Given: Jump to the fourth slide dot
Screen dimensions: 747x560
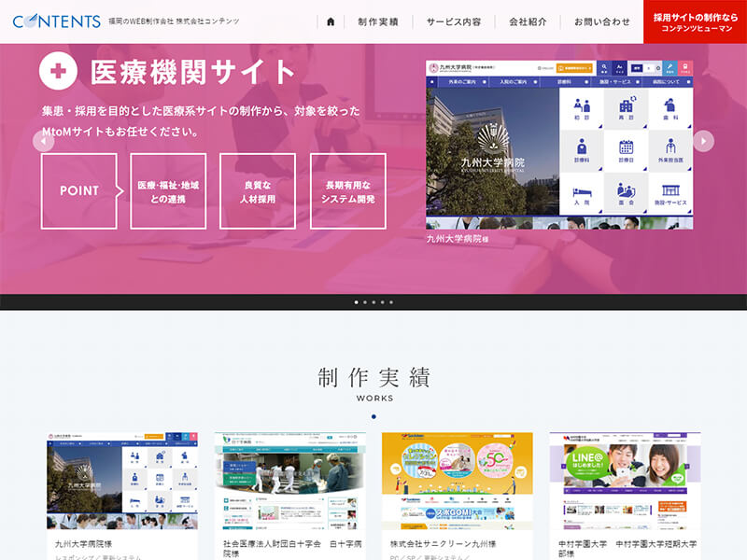Looking at the screenshot, I should coord(382,302).
